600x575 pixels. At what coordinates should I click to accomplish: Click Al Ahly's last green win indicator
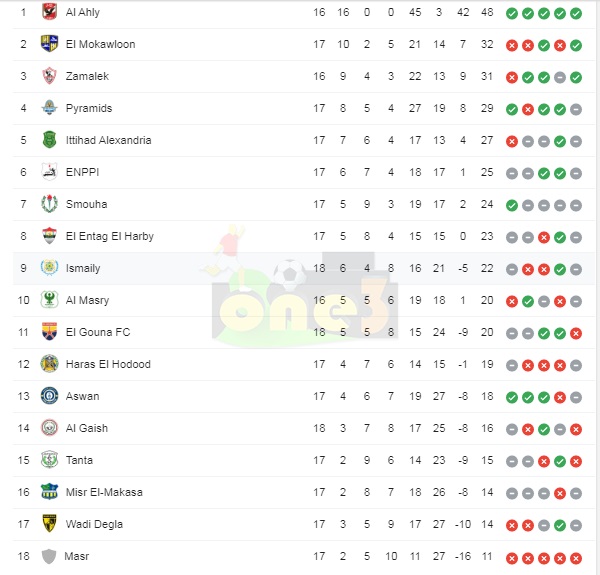pyautogui.click(x=576, y=13)
